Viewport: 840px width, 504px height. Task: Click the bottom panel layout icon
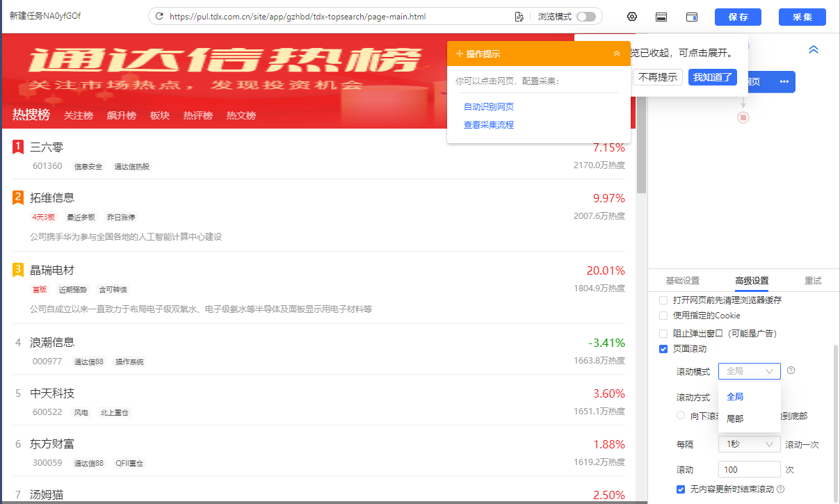[x=662, y=17]
